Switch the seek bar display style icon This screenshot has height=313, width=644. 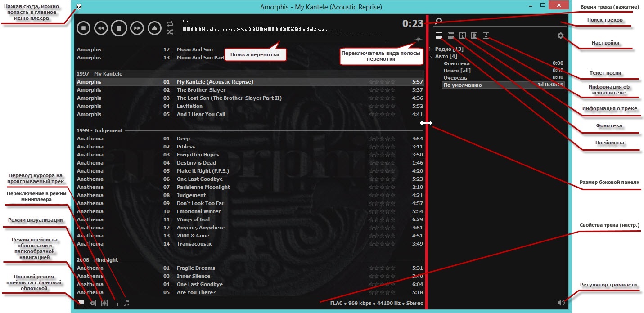click(418, 40)
